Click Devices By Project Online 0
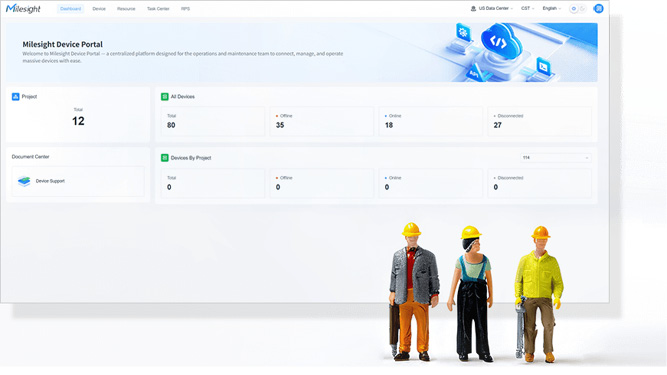667x375 pixels. (x=430, y=183)
